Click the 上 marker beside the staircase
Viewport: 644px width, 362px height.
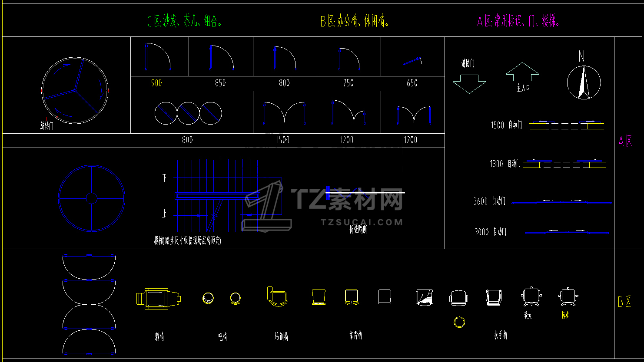[x=164, y=214]
